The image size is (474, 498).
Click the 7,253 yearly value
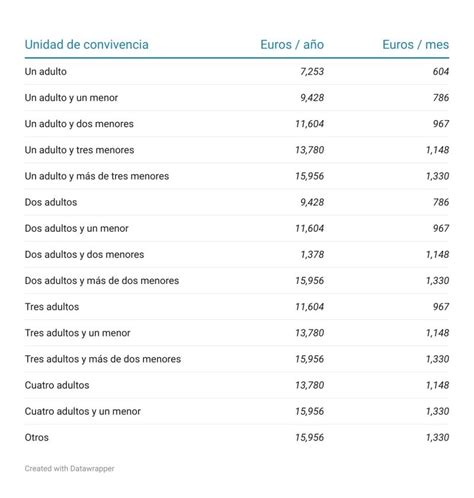(x=312, y=72)
